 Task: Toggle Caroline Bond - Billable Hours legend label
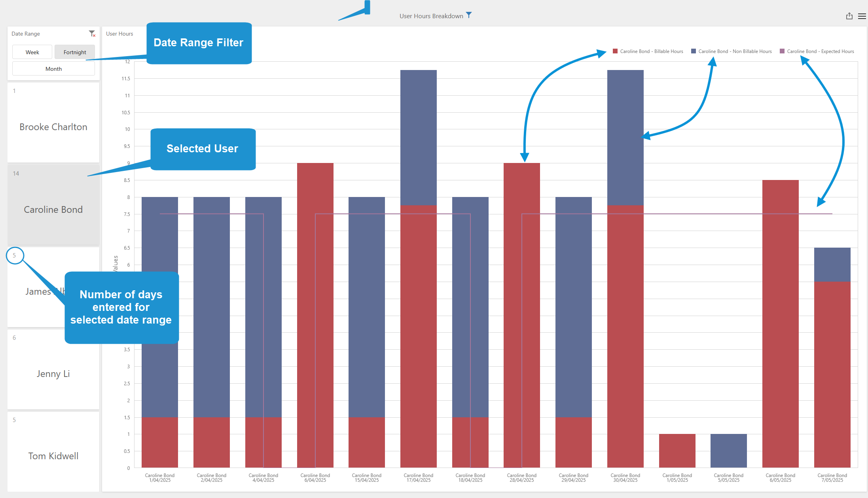[651, 51]
